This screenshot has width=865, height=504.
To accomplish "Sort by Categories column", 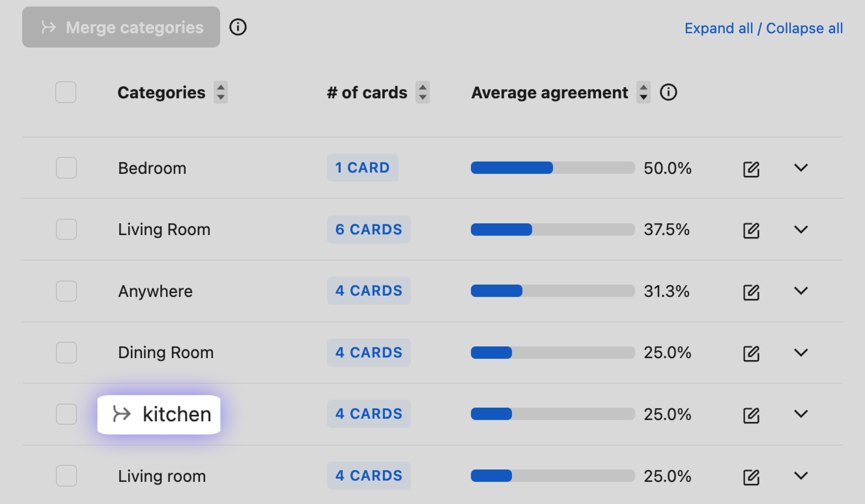I will pyautogui.click(x=221, y=92).
